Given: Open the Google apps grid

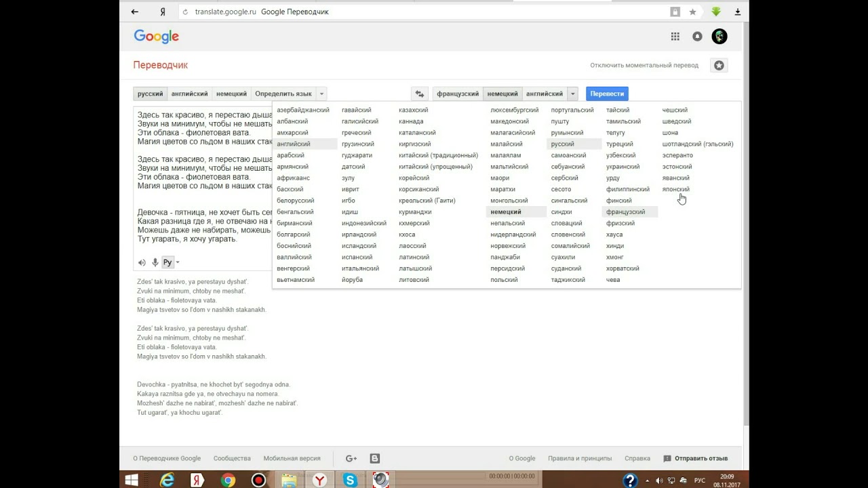Looking at the screenshot, I should click(x=675, y=37).
